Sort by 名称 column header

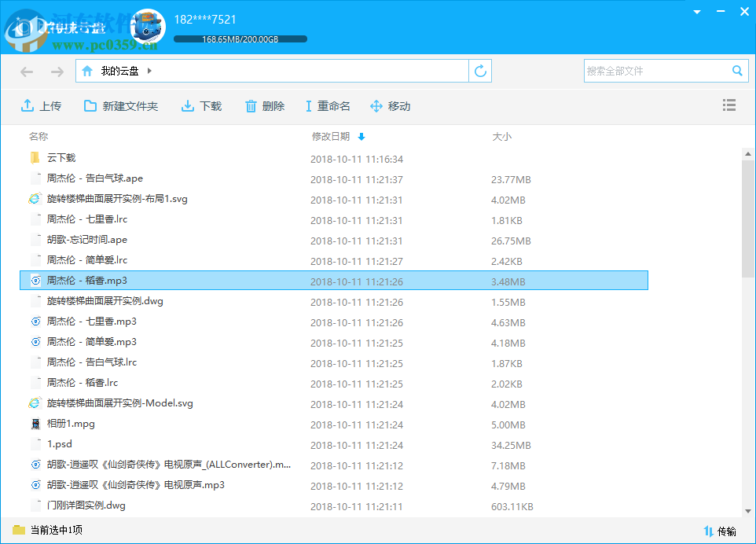tap(38, 137)
